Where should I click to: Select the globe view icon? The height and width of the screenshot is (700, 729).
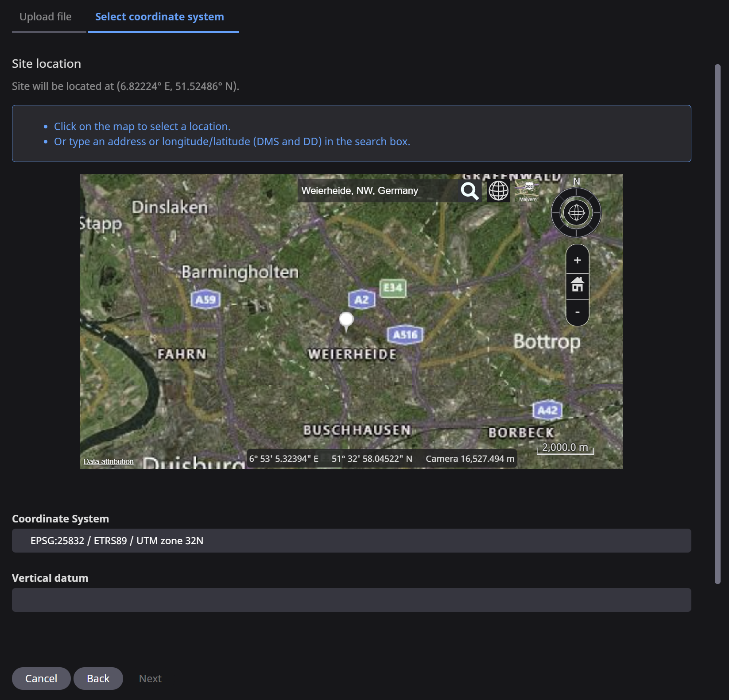pos(498,191)
